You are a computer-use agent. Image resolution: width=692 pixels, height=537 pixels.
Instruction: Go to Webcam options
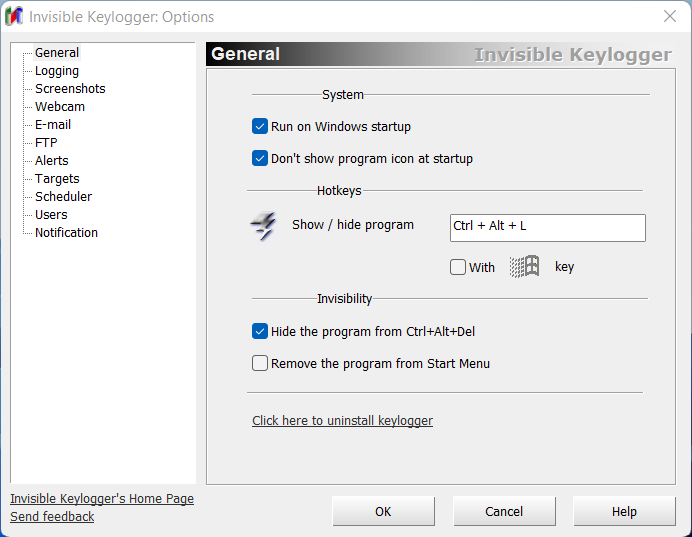click(60, 107)
